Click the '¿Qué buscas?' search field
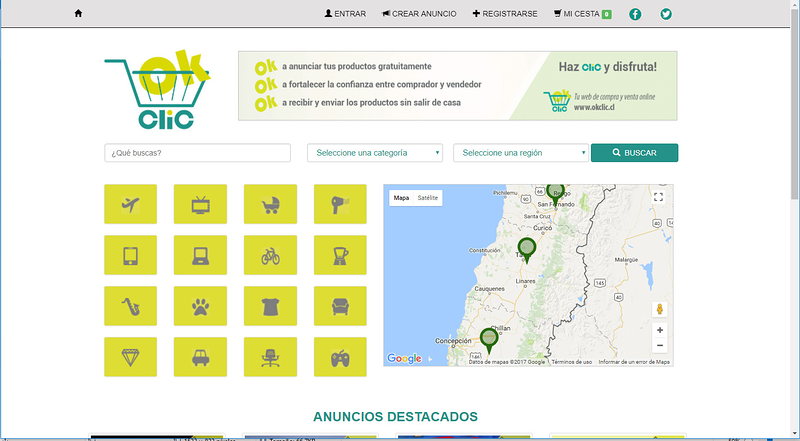The height and width of the screenshot is (441, 800). click(197, 153)
